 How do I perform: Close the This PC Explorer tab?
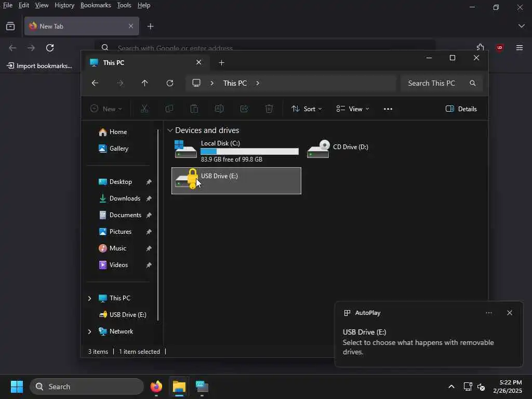199,62
